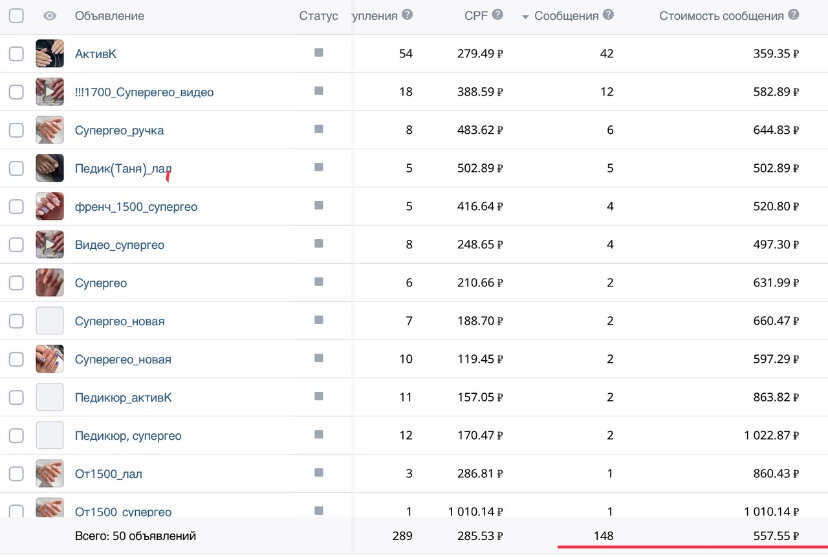Click status icon in От1500_лал row
Screen dimensions: 828x557
[x=318, y=472]
